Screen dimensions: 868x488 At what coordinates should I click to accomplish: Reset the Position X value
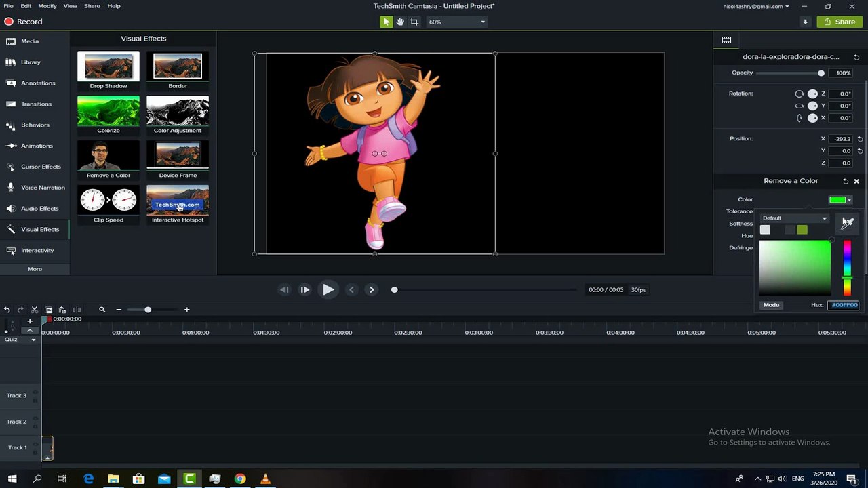[x=860, y=139]
